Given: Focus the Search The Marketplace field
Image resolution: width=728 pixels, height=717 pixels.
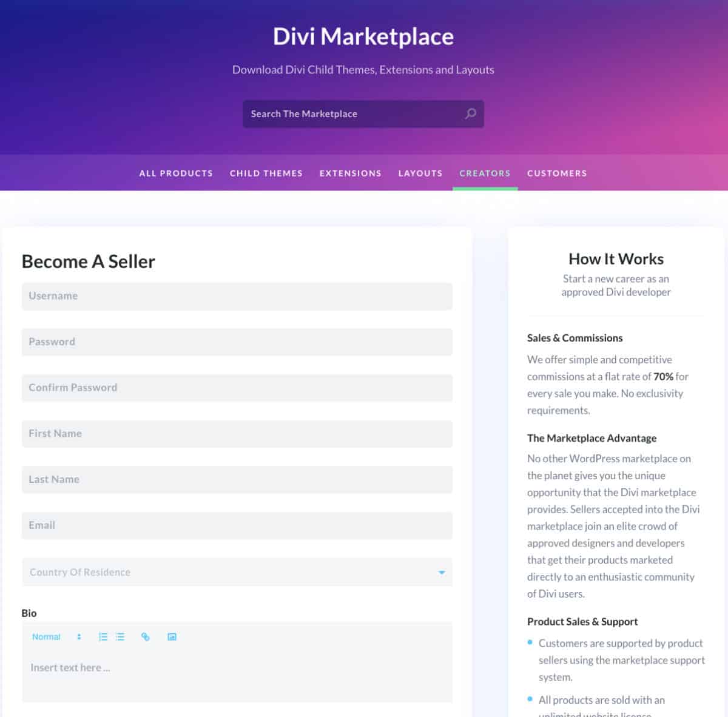Looking at the screenshot, I should [363, 114].
